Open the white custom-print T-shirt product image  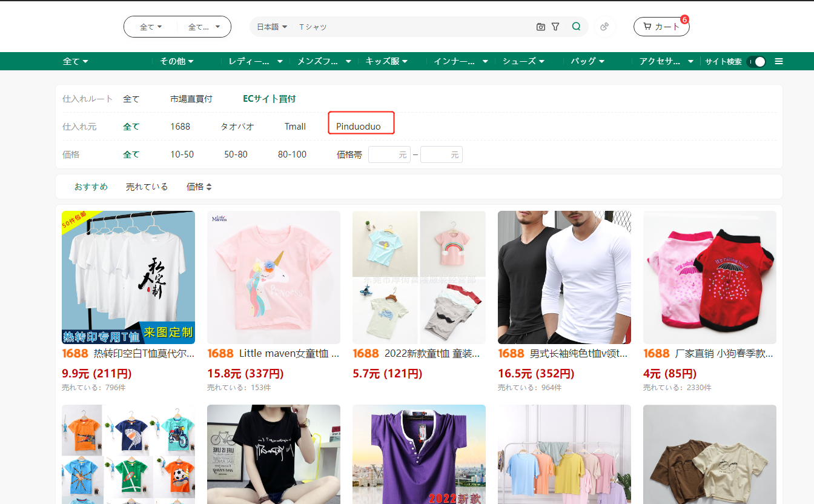128,277
